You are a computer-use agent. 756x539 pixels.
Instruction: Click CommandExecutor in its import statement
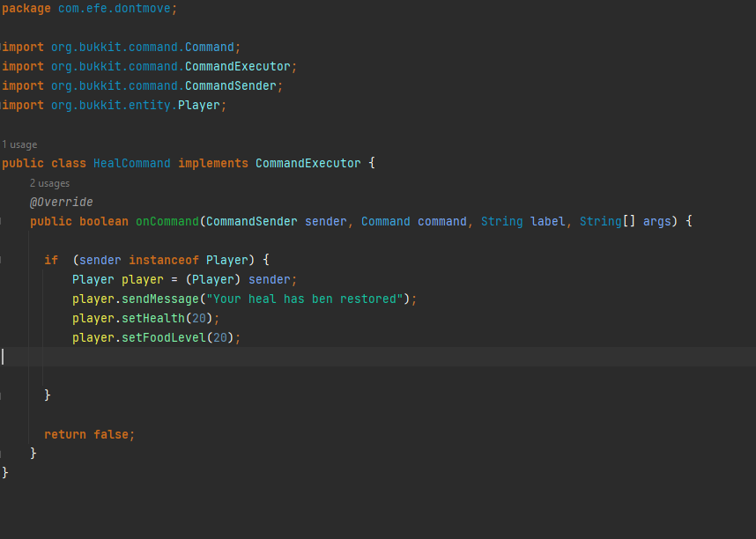pyautogui.click(x=238, y=67)
